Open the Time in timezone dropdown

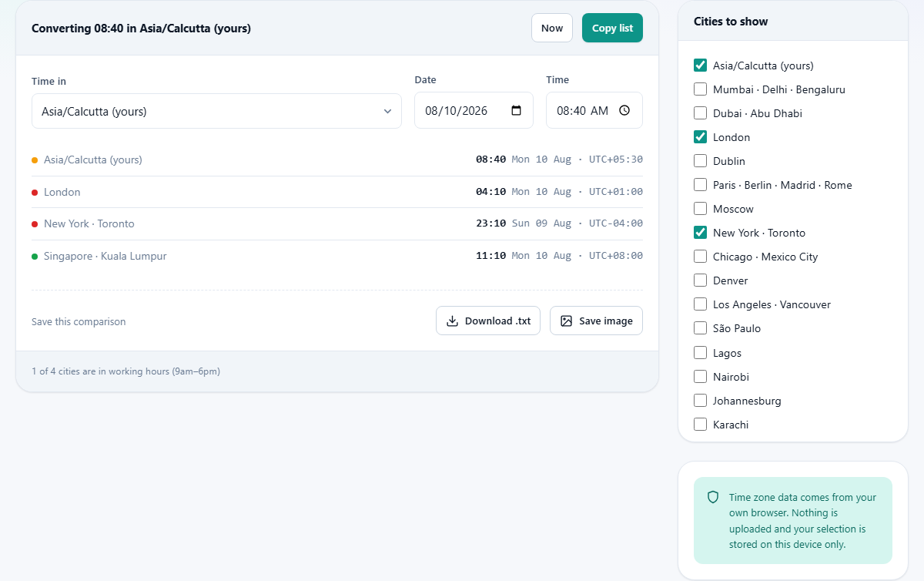point(216,111)
